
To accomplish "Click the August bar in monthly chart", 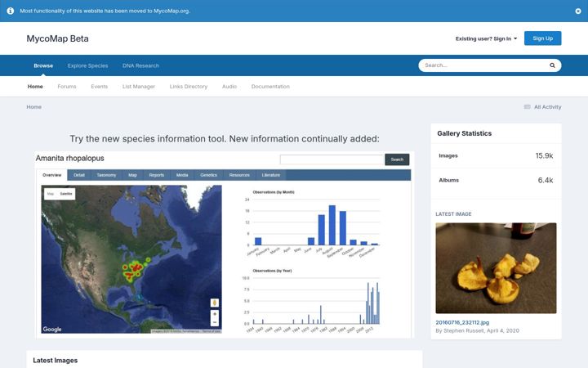I will pyautogui.click(x=332, y=225).
